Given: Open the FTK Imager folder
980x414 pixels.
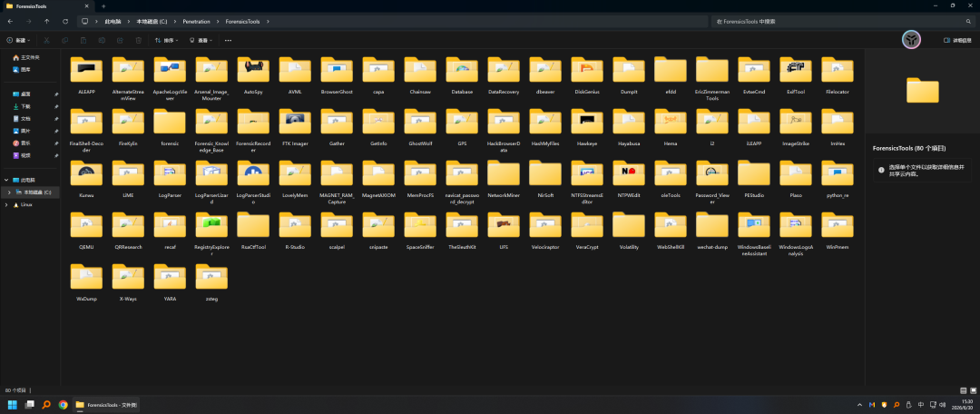Looking at the screenshot, I should point(295,127).
